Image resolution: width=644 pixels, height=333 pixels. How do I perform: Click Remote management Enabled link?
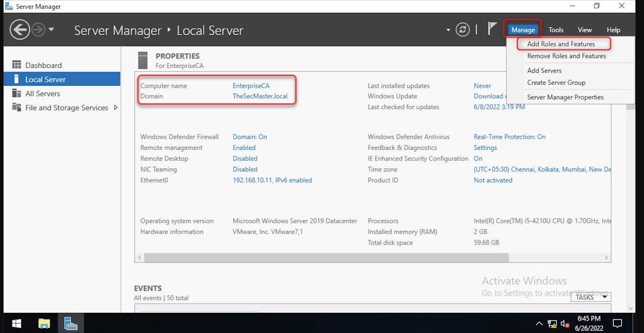(x=244, y=147)
